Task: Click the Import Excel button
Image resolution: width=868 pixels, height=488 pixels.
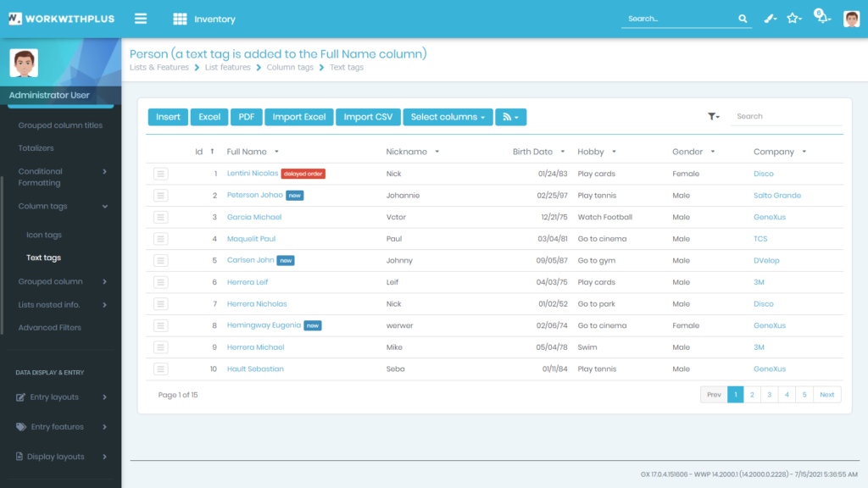Action: [299, 117]
